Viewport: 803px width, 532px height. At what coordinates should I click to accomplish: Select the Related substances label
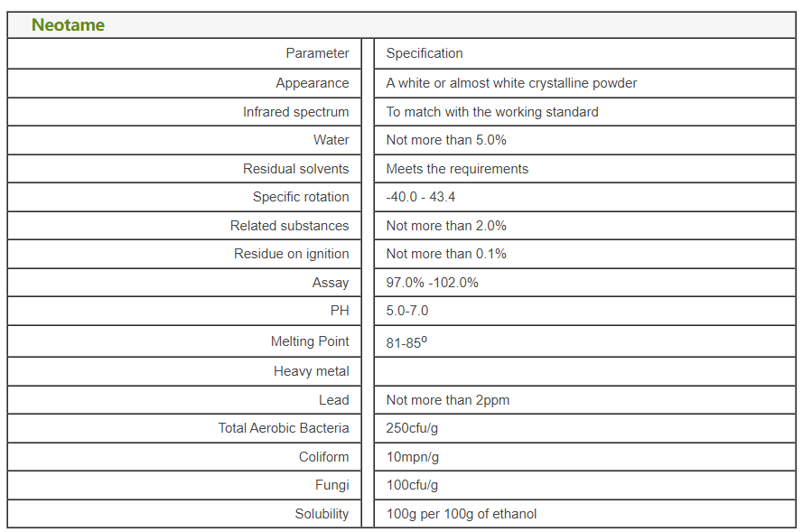(289, 226)
